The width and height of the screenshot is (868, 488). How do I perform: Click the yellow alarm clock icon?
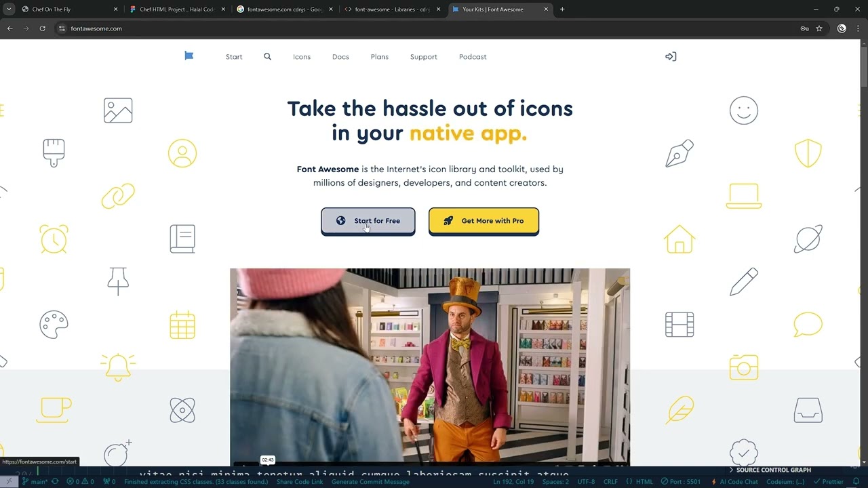pyautogui.click(x=54, y=239)
